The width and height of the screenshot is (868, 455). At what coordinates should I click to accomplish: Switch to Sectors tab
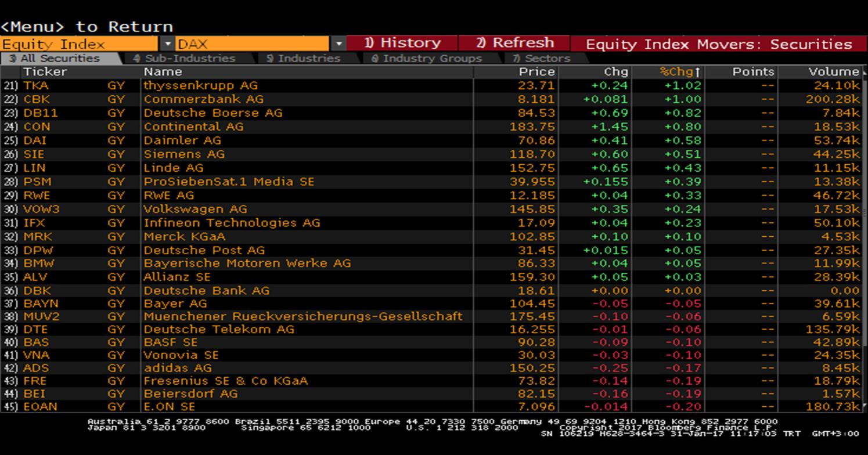point(542,59)
